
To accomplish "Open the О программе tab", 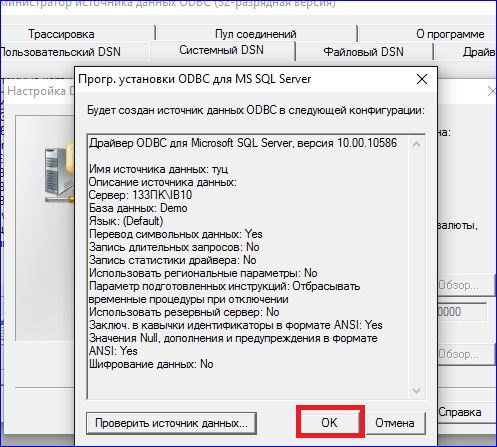I will click(x=450, y=34).
